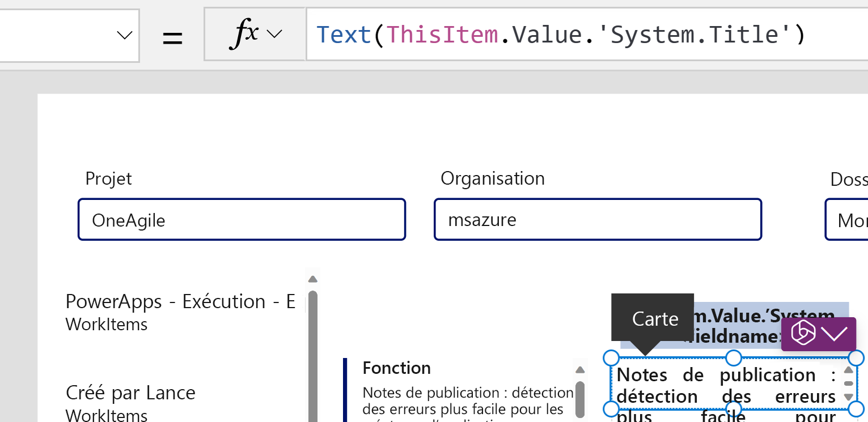The width and height of the screenshot is (868, 422).
Task: Click the selected Notes de publication label
Action: (727, 385)
